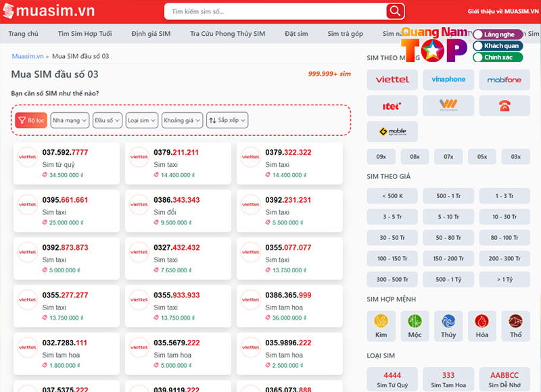The height and width of the screenshot is (392, 541).
Task: Click the Gmobile carrier logo
Action: (392, 131)
